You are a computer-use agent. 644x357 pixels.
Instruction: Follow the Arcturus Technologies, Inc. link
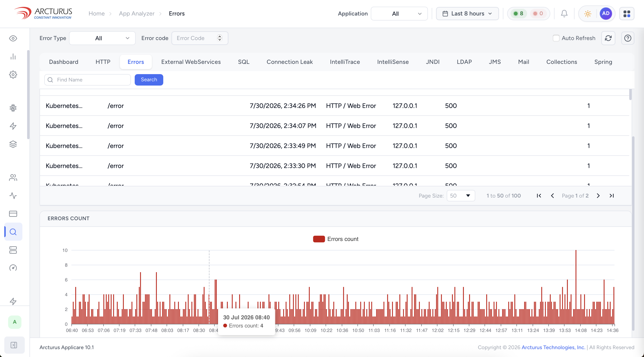[553, 347]
